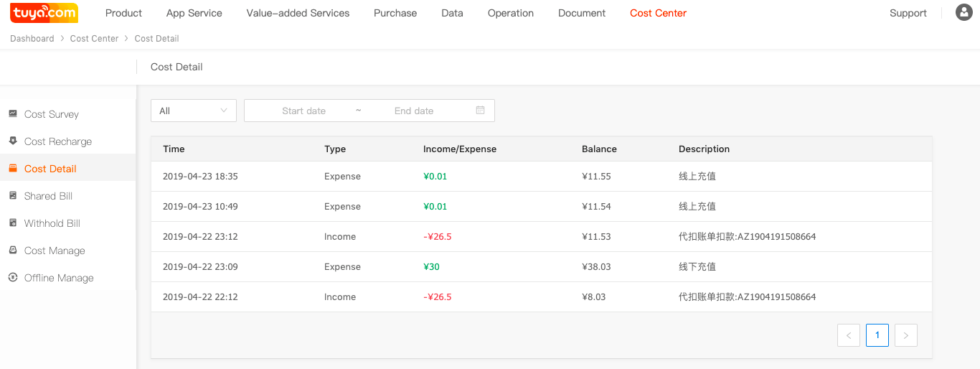Click the ¥30 expense amount
The height and width of the screenshot is (369, 980).
coord(431,267)
